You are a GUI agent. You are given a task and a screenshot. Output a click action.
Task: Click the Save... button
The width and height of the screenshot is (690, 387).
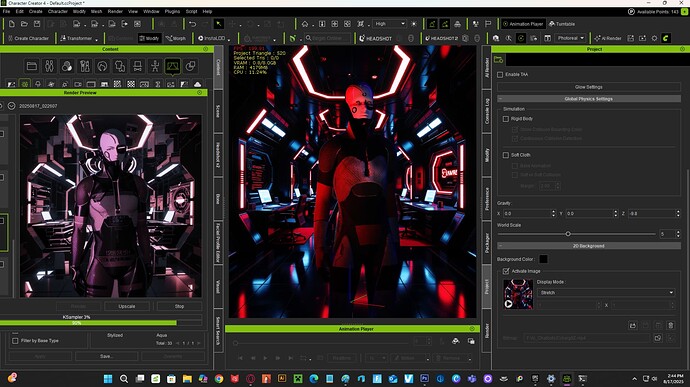[x=106, y=356]
